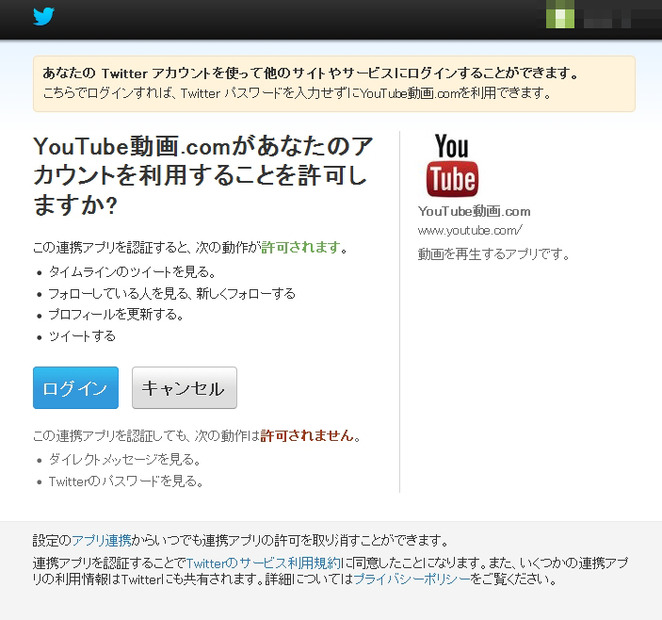Screen dimensions: 662x620
Task: Click the キャンセル button
Action: (184, 387)
